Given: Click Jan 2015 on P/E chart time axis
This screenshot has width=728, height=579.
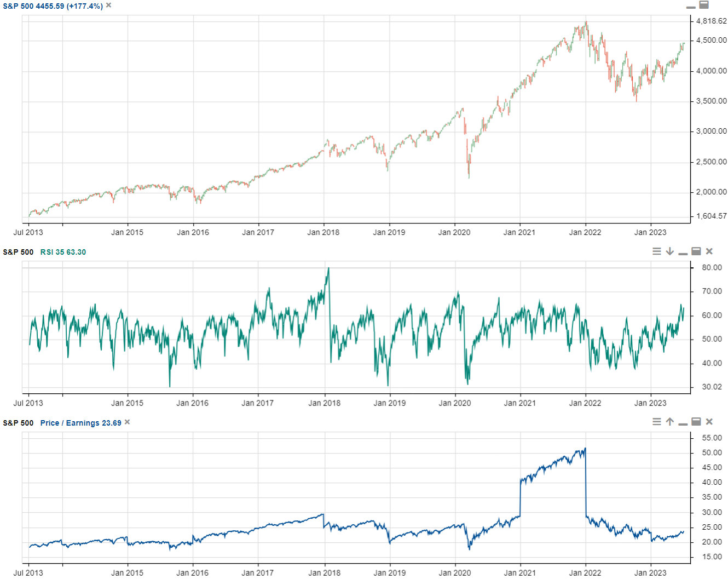Looking at the screenshot, I should (127, 573).
